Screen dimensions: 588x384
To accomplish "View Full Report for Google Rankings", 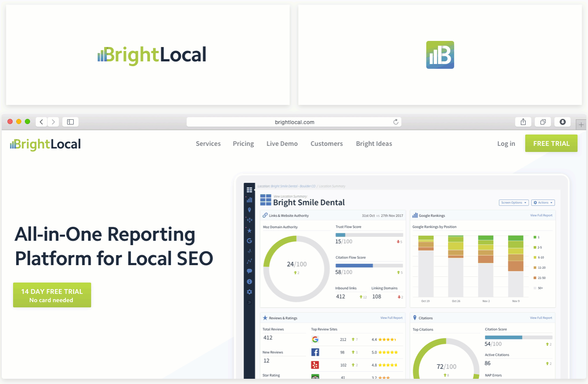I will tap(541, 216).
